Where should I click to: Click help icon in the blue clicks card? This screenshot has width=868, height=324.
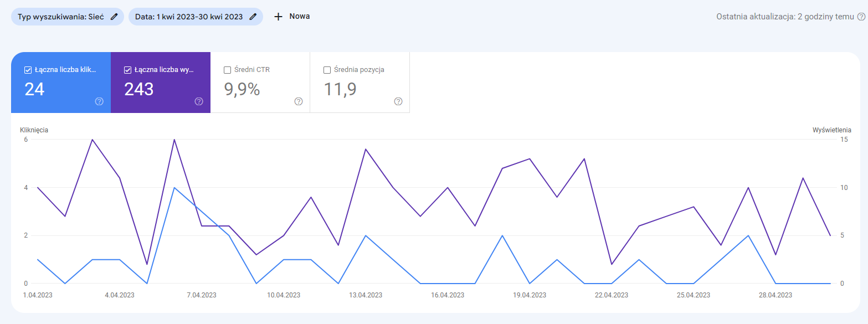[x=100, y=101]
